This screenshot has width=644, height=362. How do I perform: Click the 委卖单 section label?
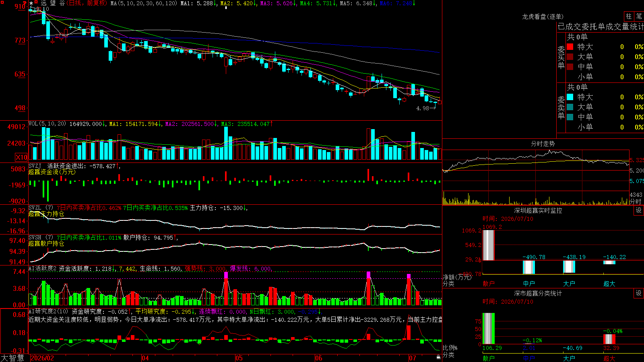tap(561, 108)
